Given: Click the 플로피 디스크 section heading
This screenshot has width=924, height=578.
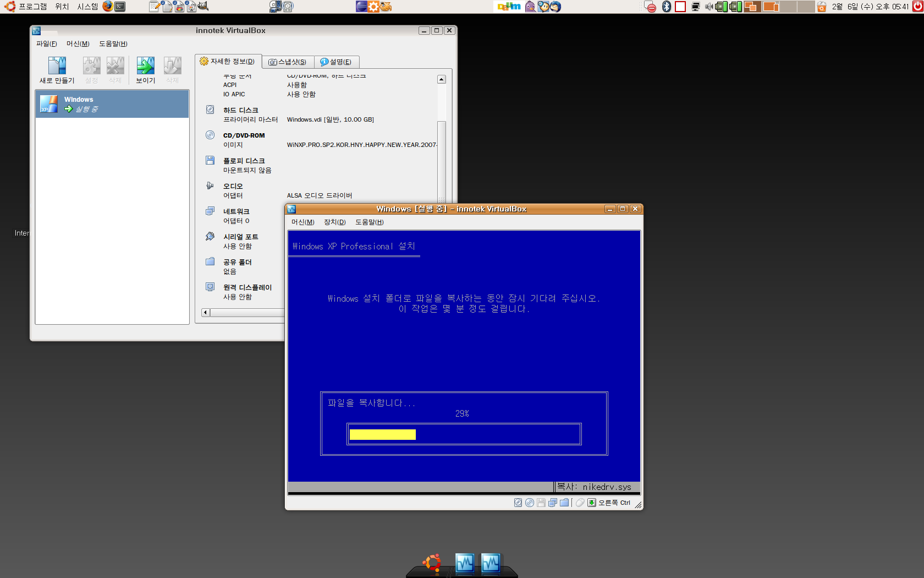Looking at the screenshot, I should (x=244, y=161).
